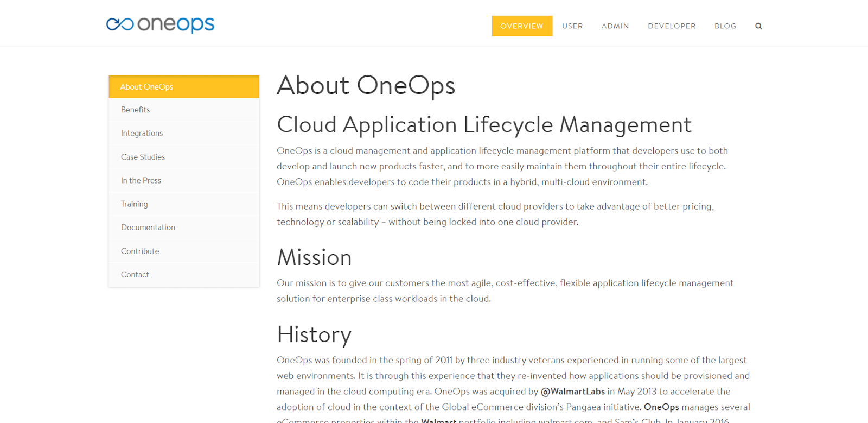Image resolution: width=868 pixels, height=423 pixels.
Task: Click the About OneOps page heading
Action: point(366,86)
